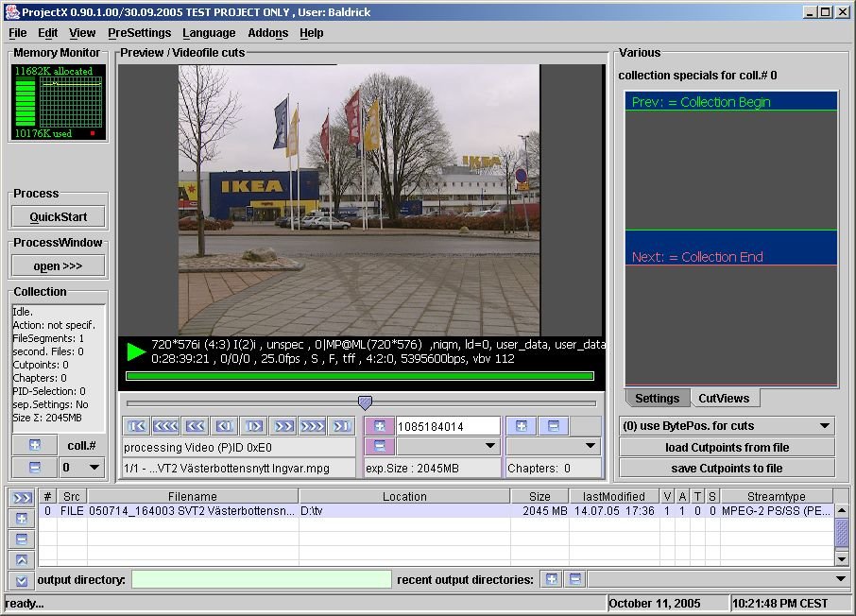Open the PreSettings menu
This screenshot has width=856, height=616.
(x=139, y=33)
